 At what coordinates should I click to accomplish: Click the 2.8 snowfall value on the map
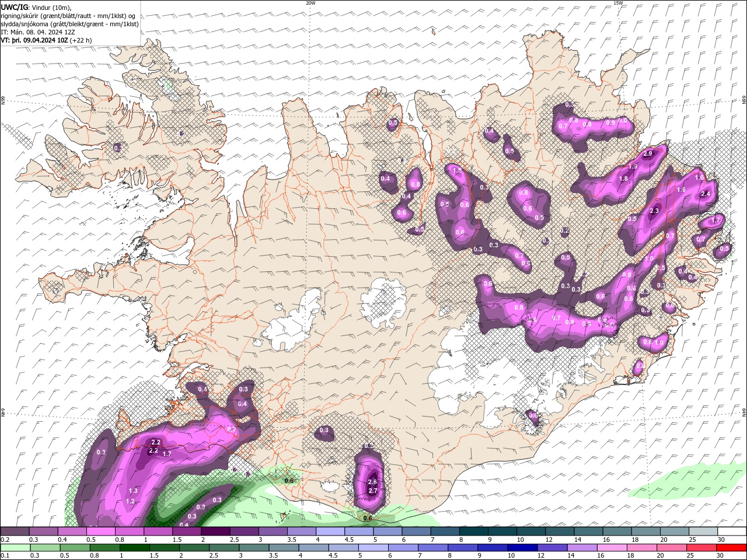pos(372,482)
